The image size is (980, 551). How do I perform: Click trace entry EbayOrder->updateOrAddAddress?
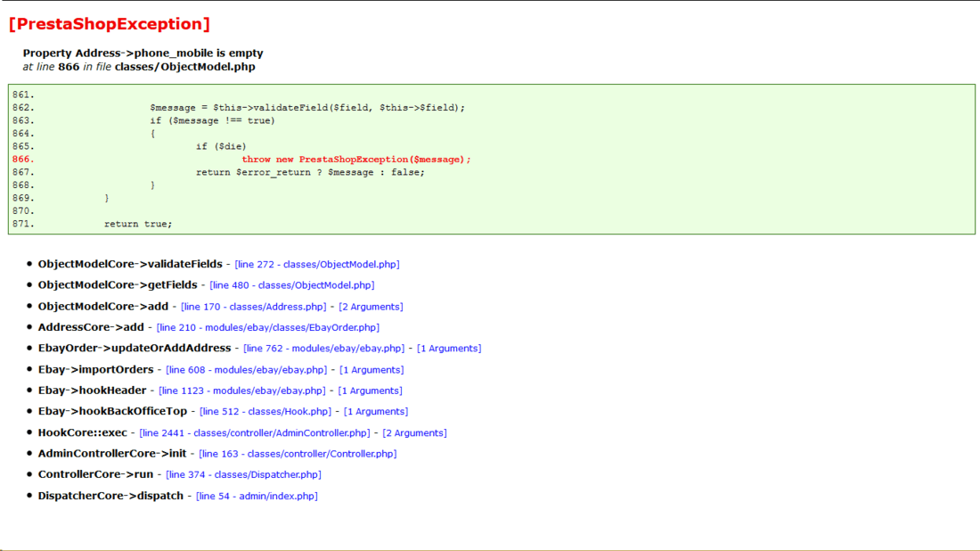click(135, 348)
